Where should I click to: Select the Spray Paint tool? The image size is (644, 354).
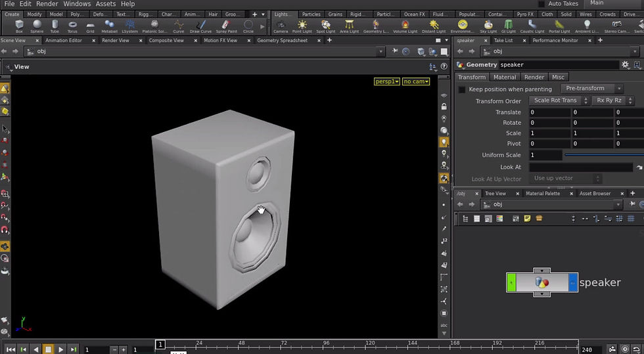[226, 26]
